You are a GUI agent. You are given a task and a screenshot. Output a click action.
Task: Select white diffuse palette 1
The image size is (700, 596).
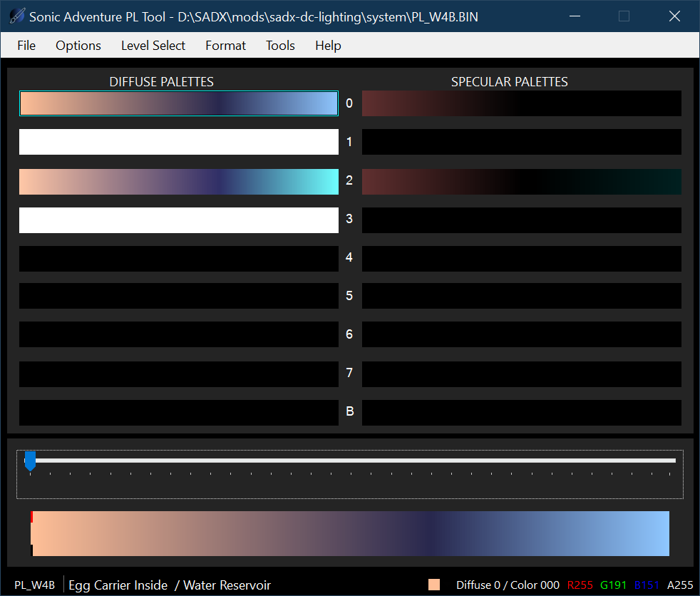tap(178, 142)
